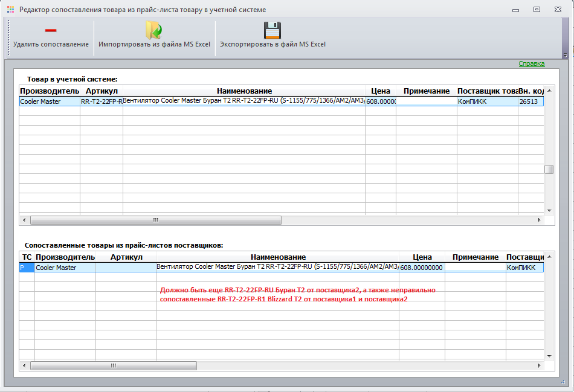Screen dimensions: 574x392
Task: Select internal code 26513 cell
Action: coord(531,101)
